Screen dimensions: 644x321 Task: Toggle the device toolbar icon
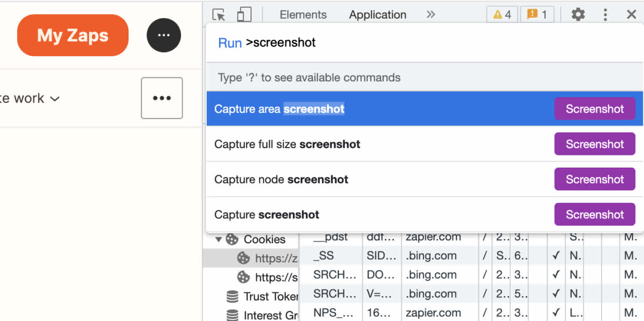[x=244, y=14]
